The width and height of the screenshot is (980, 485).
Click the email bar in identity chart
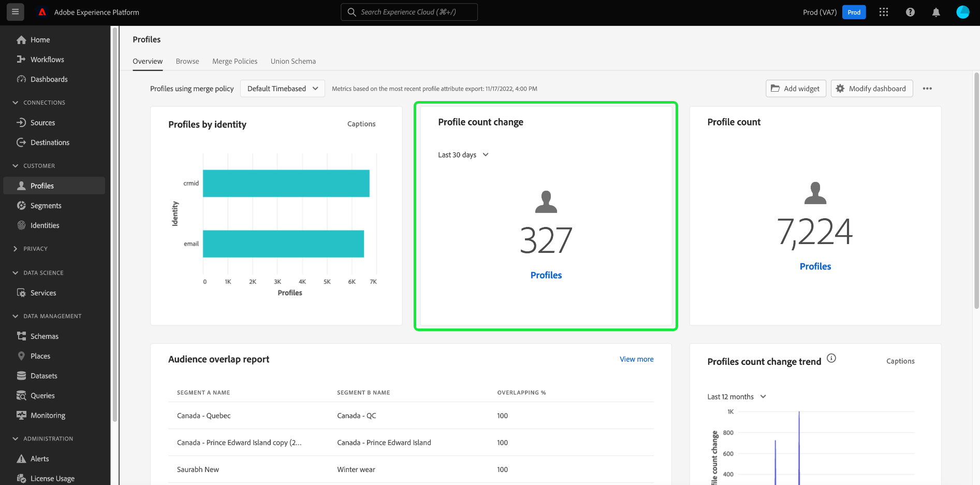coord(283,244)
